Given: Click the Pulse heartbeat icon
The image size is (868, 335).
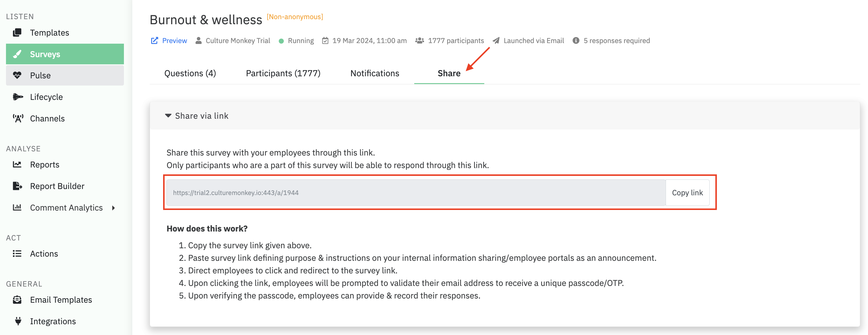Looking at the screenshot, I should click(x=17, y=75).
